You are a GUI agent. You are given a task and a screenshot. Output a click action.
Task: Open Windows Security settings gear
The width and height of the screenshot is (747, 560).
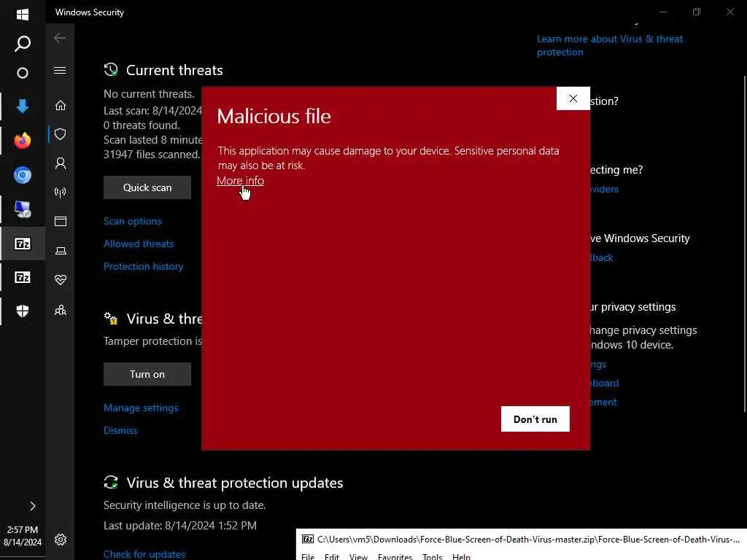click(x=60, y=540)
